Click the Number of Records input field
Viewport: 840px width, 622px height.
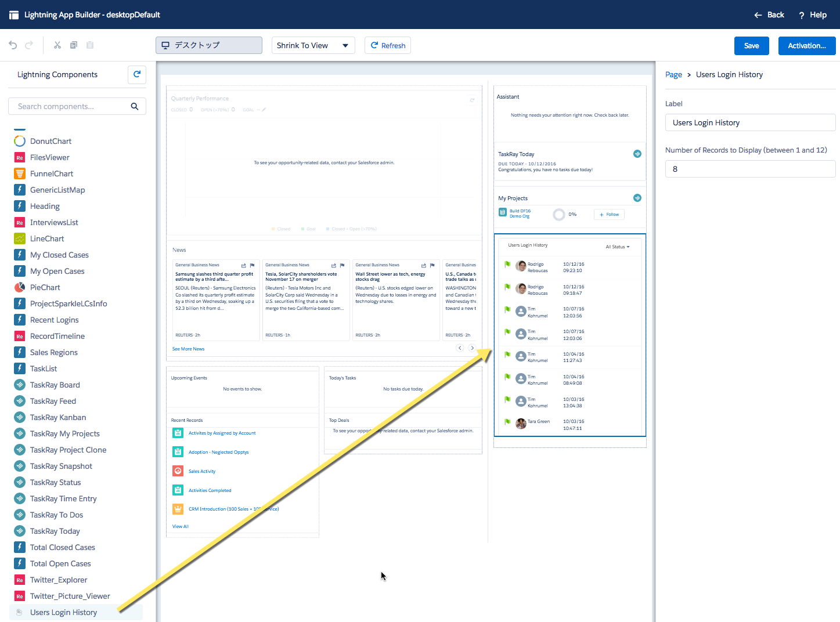coord(749,169)
